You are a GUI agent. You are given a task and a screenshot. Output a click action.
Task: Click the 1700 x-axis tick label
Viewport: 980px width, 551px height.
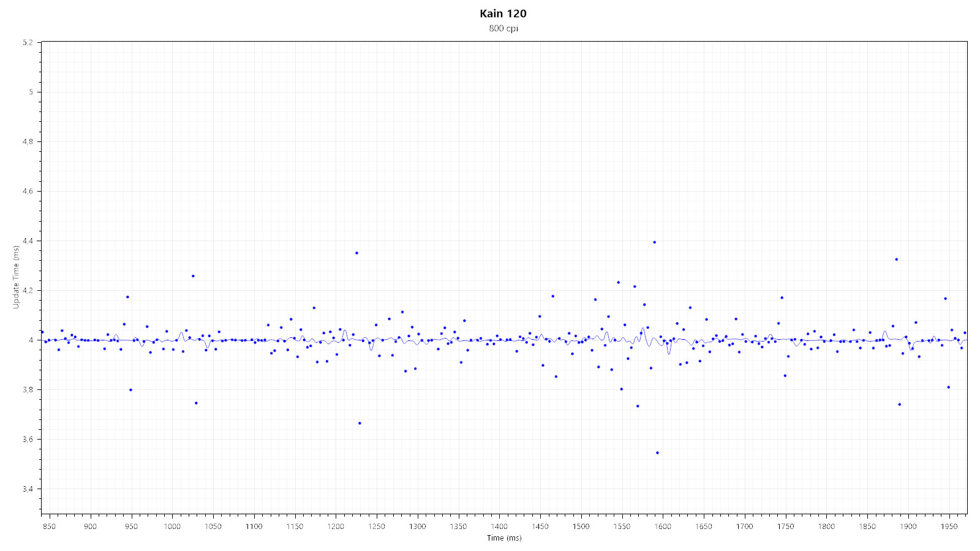745,527
